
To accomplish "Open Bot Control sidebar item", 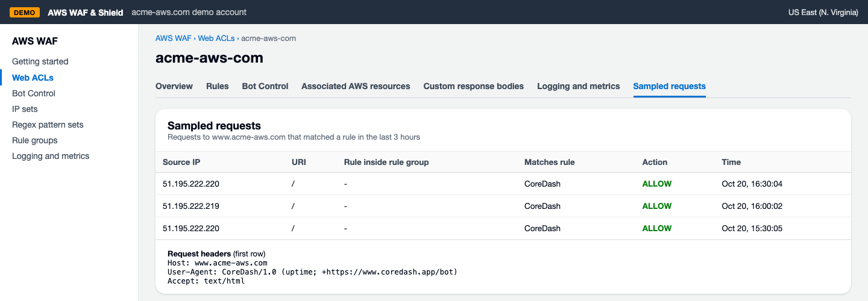I will (34, 93).
